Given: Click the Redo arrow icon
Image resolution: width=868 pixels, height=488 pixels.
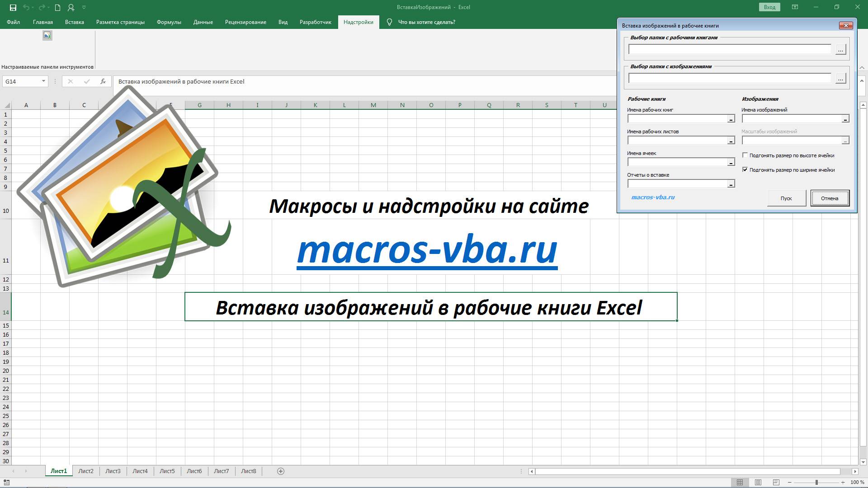Looking at the screenshot, I should coord(42,7).
